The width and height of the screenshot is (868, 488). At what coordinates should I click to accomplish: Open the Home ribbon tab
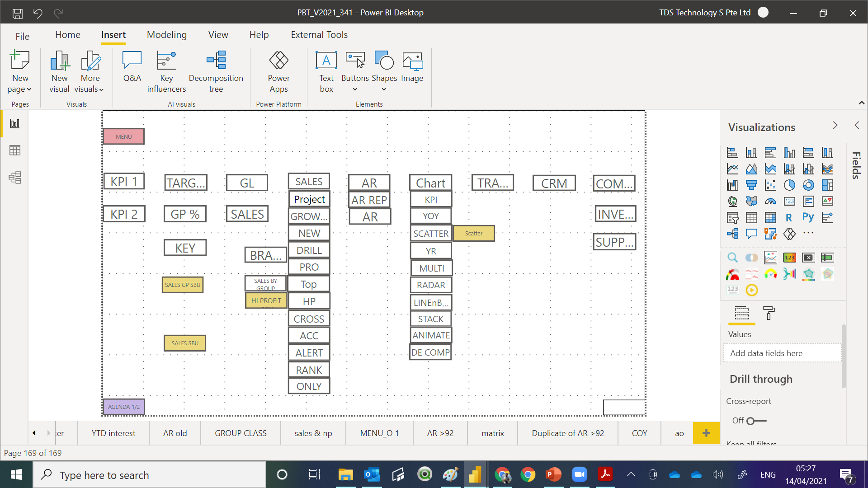coord(68,35)
